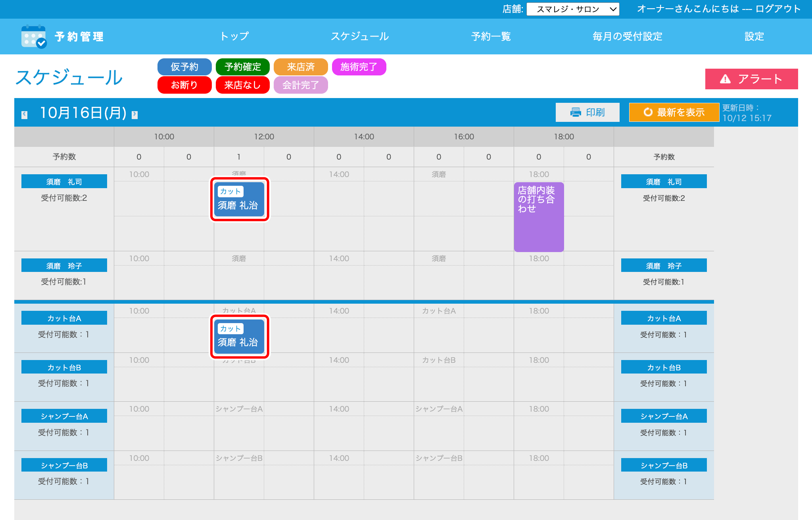
Task: Select right-side カット台A label
Action: [664, 318]
